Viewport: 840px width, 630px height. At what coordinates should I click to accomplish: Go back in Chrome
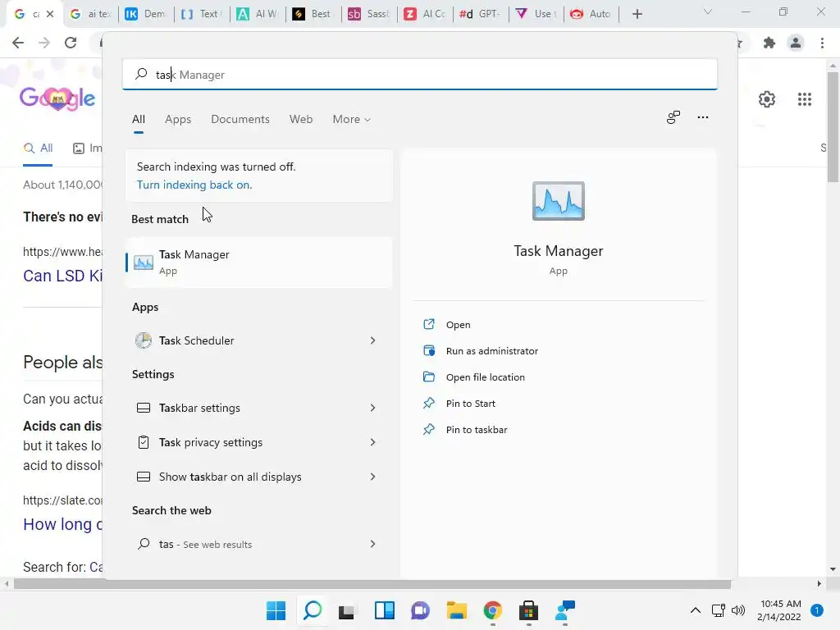pyautogui.click(x=18, y=43)
